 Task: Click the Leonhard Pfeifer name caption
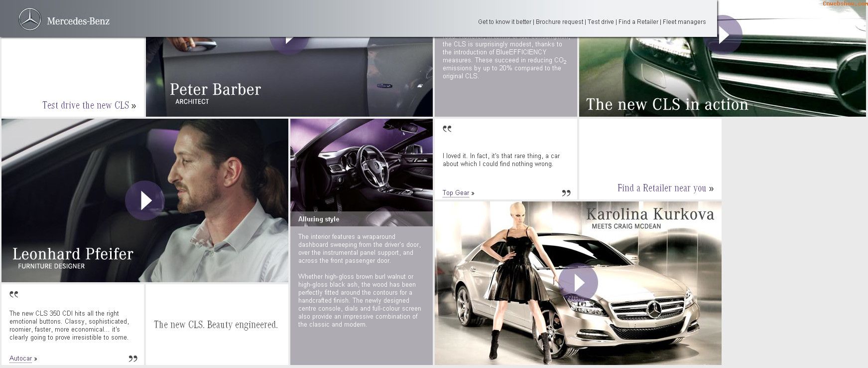(73, 254)
